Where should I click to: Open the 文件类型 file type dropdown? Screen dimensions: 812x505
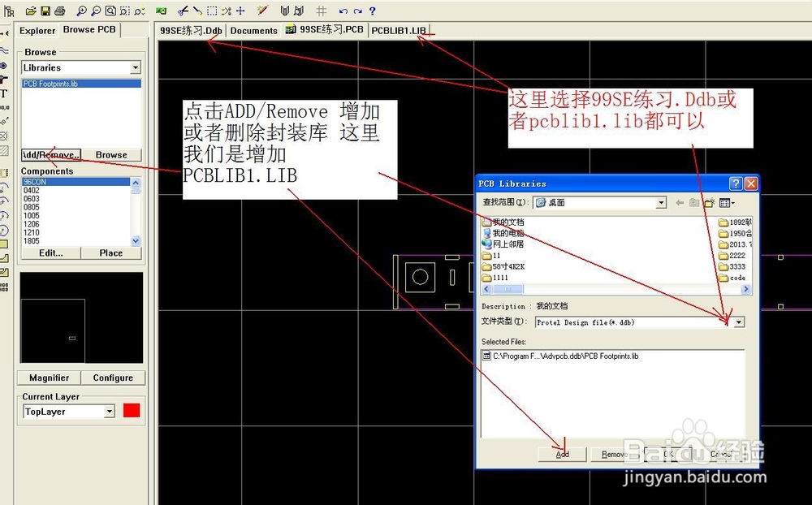pos(739,322)
